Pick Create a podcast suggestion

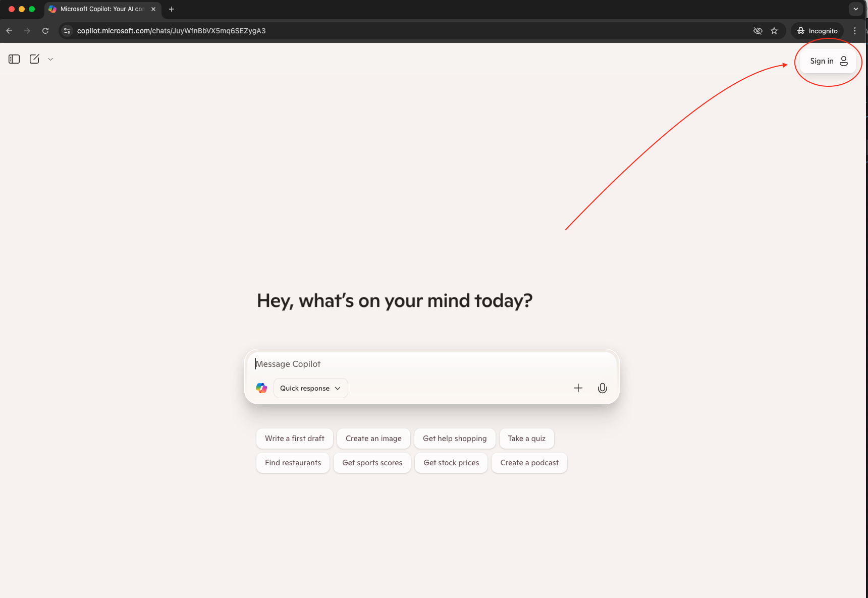[x=529, y=463]
